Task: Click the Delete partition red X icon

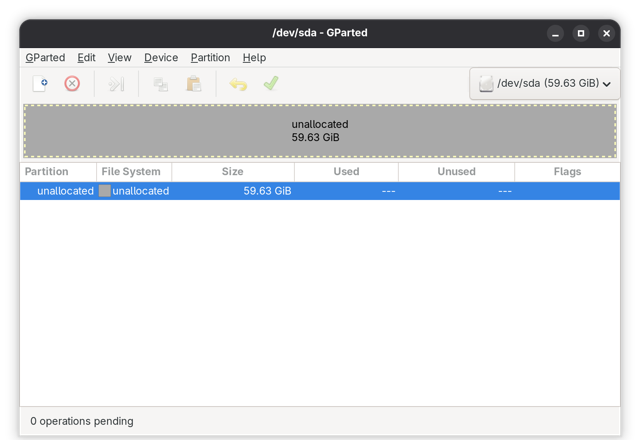Action: pyautogui.click(x=72, y=84)
